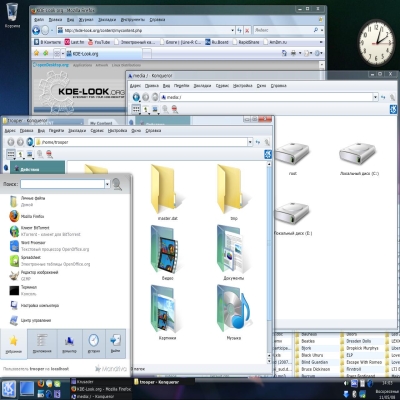Click the up arrow button in trooper Konqueror
The image size is (400, 400).
pyautogui.click(x=30, y=142)
